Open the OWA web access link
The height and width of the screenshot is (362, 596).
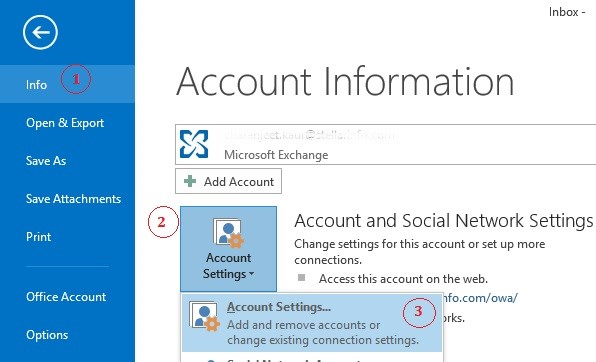[480, 298]
